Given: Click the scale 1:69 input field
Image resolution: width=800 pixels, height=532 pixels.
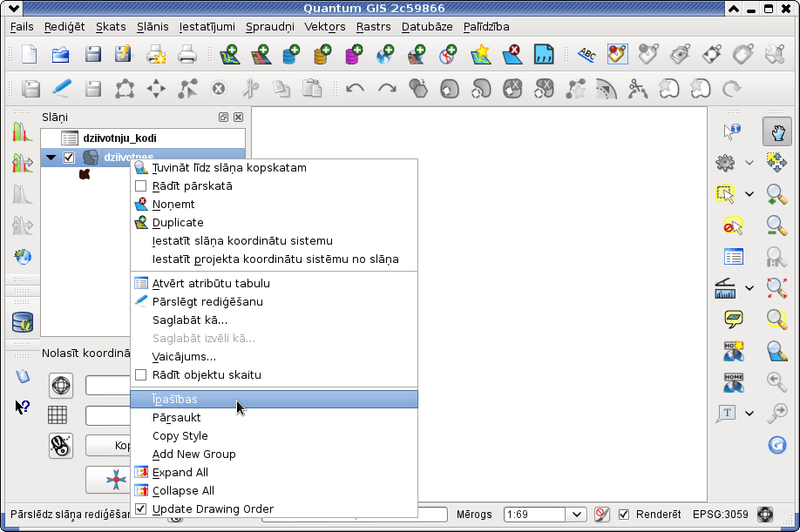Looking at the screenshot, I should (x=535, y=515).
